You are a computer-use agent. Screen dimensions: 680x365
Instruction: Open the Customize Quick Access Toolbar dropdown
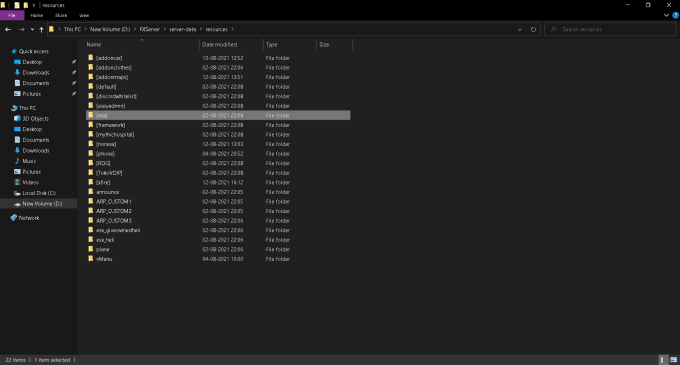[33, 5]
